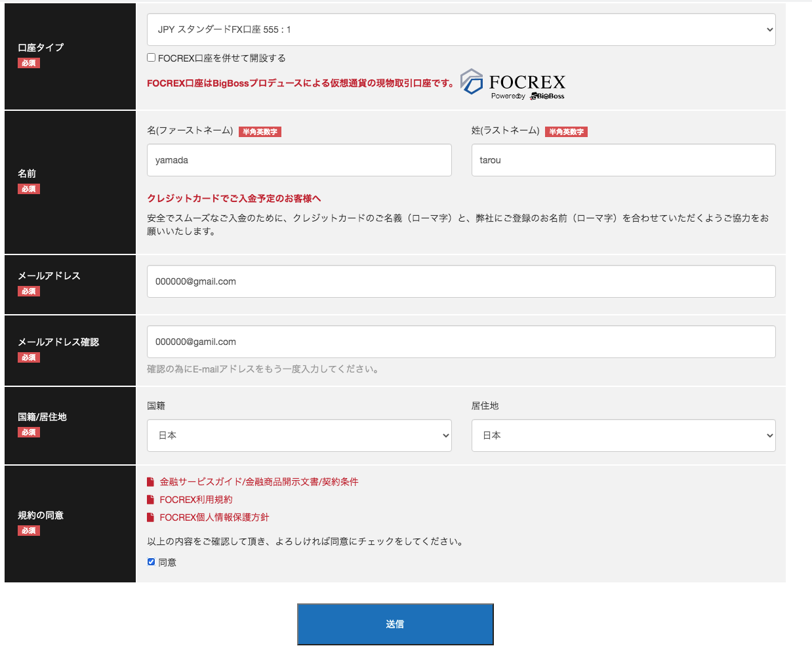This screenshot has height=646, width=812.
Task: Click the 確認の為にE-mailアドレス hint text
Action: click(x=263, y=369)
